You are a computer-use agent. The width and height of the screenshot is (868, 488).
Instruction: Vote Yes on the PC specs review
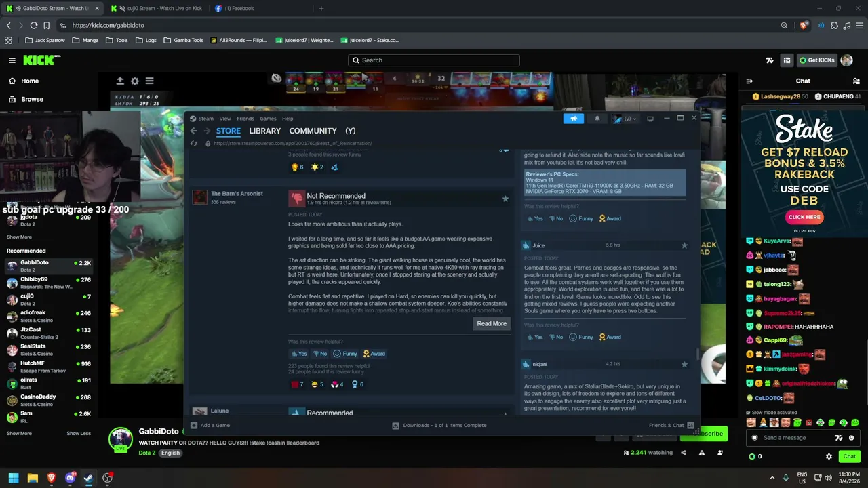click(x=534, y=218)
